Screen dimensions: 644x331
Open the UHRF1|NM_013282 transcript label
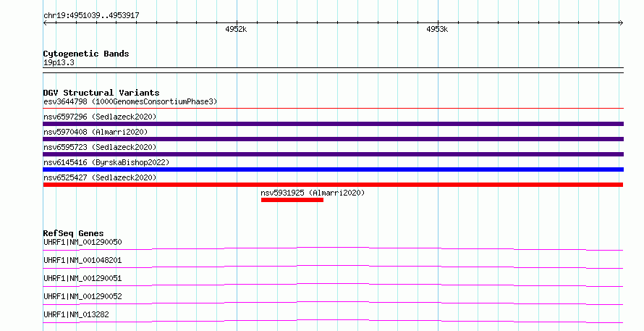click(76, 314)
